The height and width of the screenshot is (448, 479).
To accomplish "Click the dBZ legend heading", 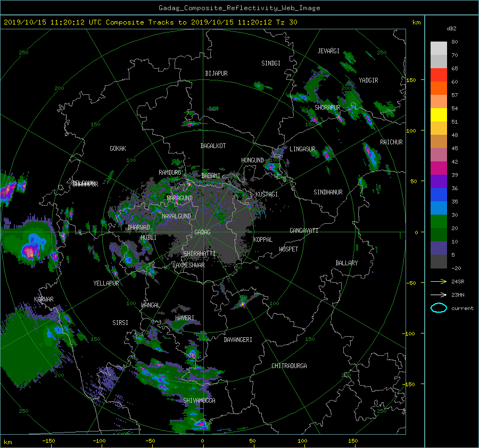I will click(x=451, y=29).
